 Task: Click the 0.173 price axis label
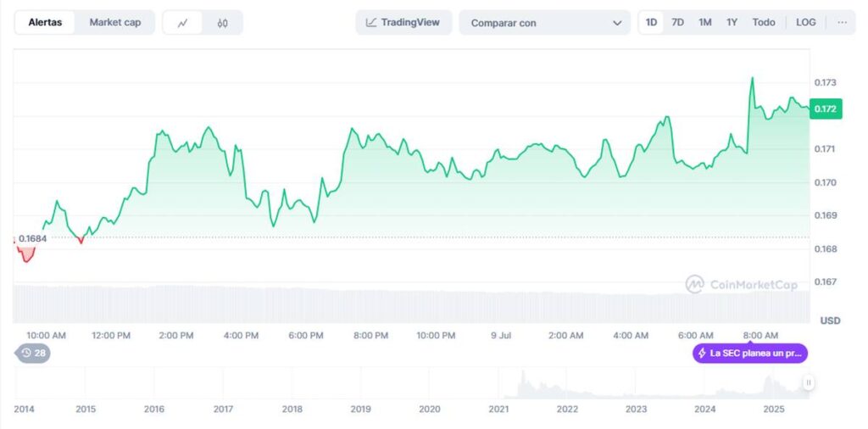click(x=825, y=83)
